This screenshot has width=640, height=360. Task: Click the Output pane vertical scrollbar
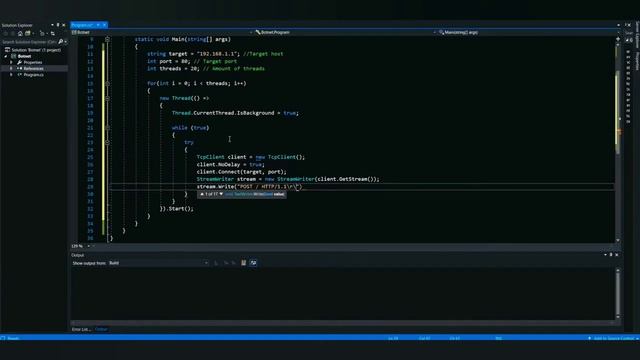[618, 293]
